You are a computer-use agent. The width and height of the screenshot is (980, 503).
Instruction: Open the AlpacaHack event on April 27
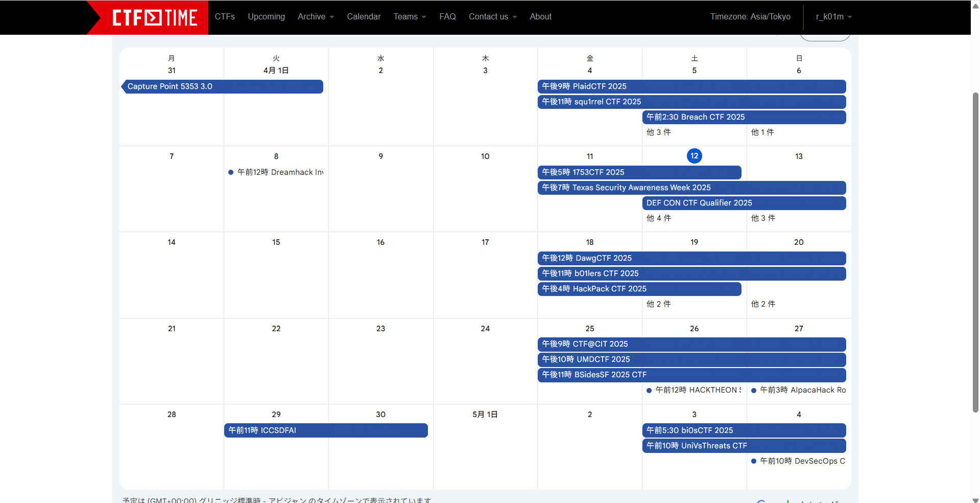pos(798,390)
